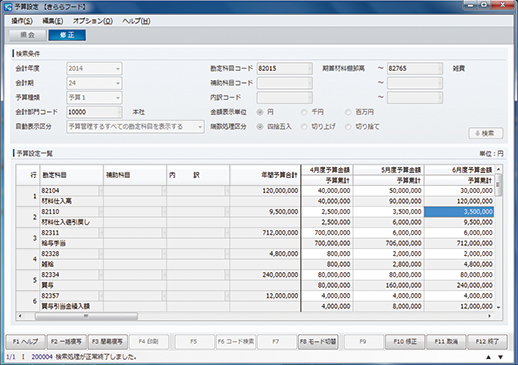Image resolution: width=518 pixels, height=365 pixels.
Task: Click the 勘定科目 column header
Action: pyautogui.click(x=72, y=175)
